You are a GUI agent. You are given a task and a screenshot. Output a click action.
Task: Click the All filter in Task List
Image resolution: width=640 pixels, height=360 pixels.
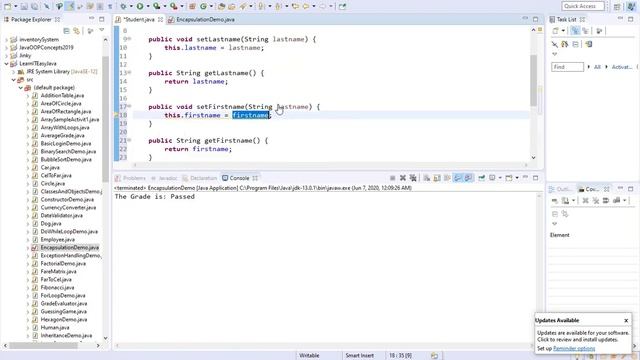click(x=597, y=67)
